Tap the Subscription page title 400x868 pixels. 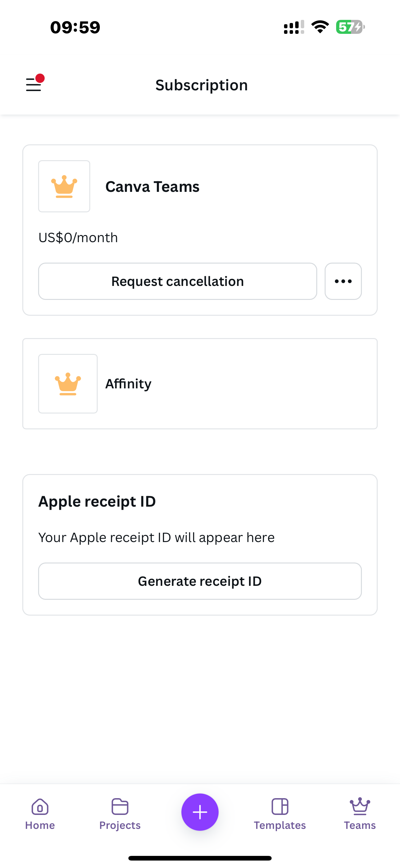click(x=201, y=85)
